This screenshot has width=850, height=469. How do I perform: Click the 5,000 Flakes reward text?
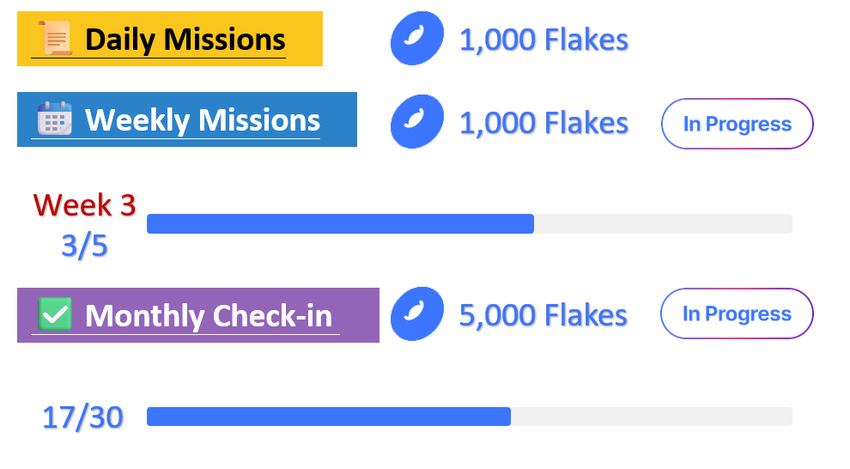pyautogui.click(x=543, y=316)
